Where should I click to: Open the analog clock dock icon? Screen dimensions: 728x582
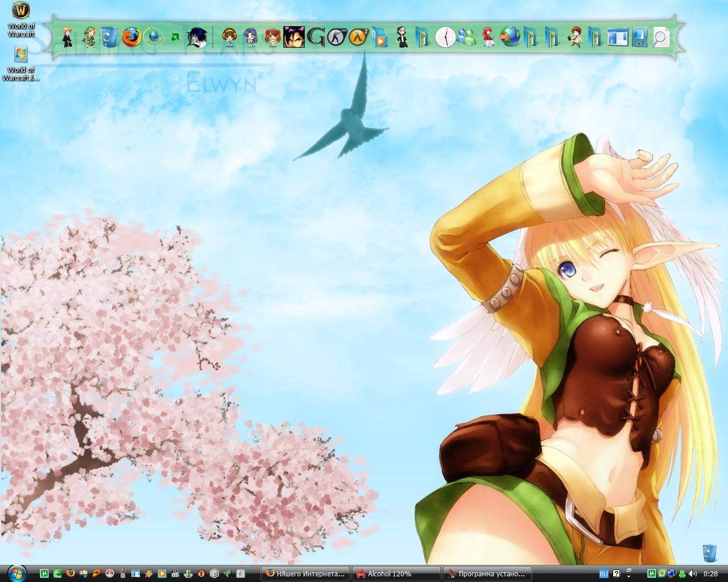point(445,37)
